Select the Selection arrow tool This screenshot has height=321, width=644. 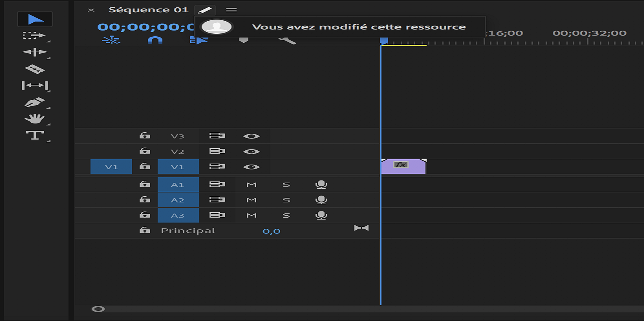pos(35,19)
